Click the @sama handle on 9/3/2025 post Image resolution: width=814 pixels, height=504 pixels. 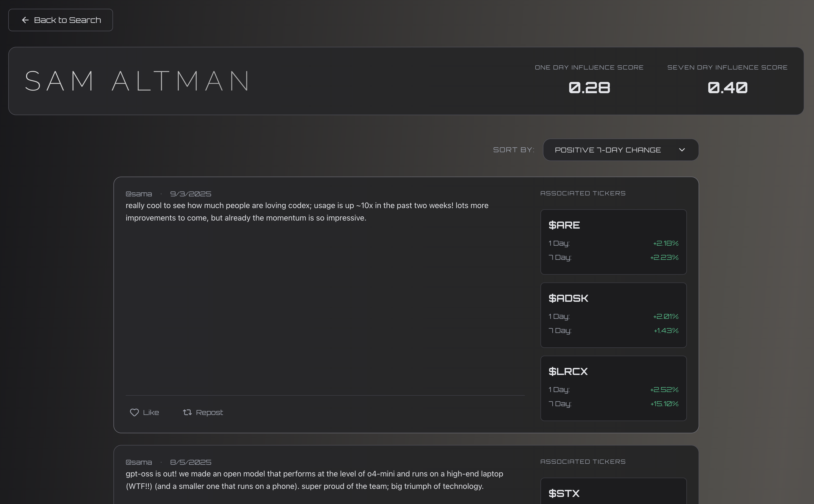click(x=139, y=194)
